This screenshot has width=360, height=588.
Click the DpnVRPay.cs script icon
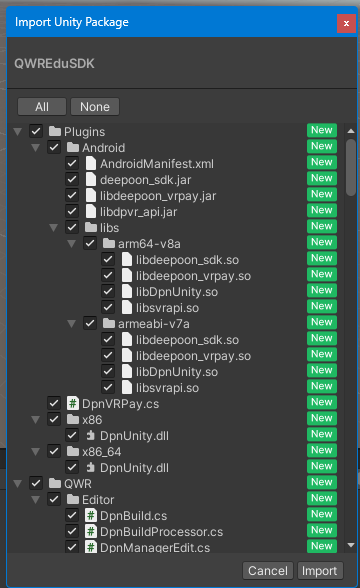tap(73, 404)
